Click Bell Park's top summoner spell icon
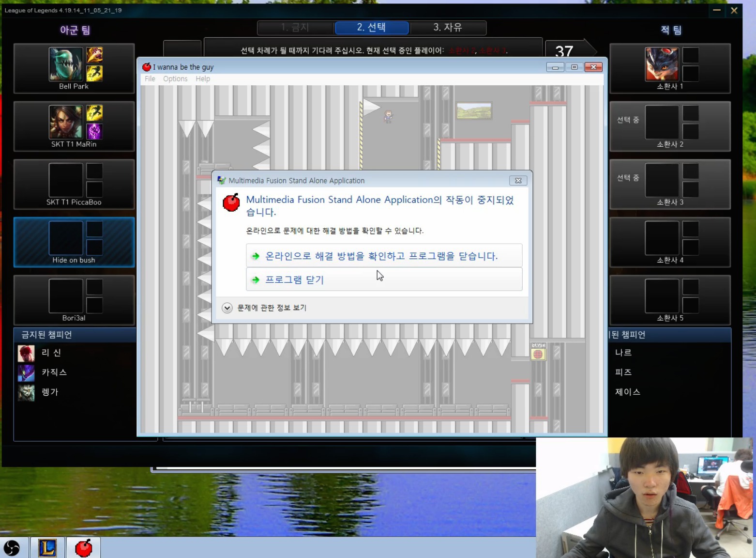Screen dimensions: 756x558 coord(94,55)
